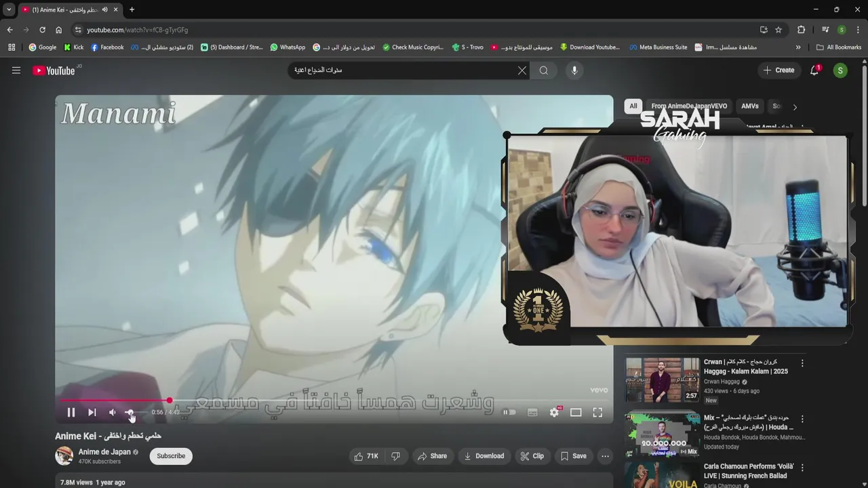Open more actions ellipsis under video
Image resolution: width=868 pixels, height=488 pixels.
pyautogui.click(x=605, y=456)
